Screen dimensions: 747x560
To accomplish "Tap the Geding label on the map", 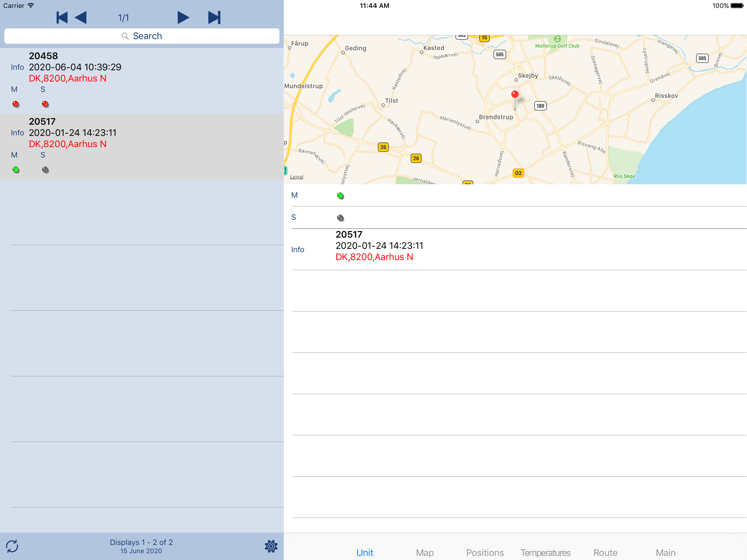I will pos(355,48).
